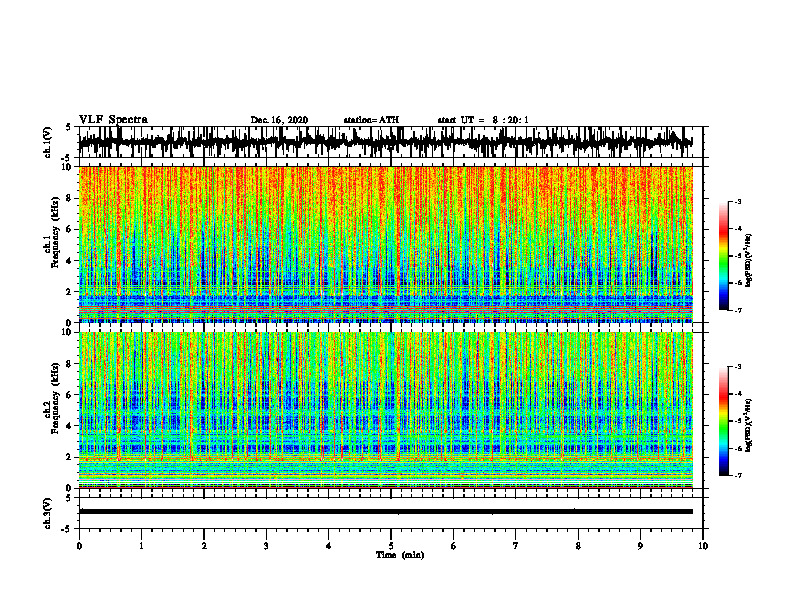The image size is (792, 612).
Task: Select the date text "Dec. 16, 2020"
Action: pos(279,120)
